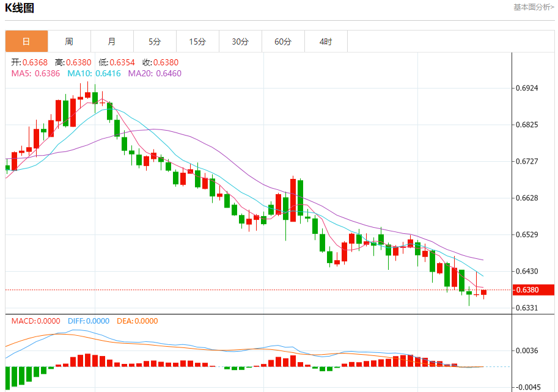Image resolution: width=558 pixels, height=392 pixels.
Task: Open the 15分 interval tab
Action: tap(197, 42)
